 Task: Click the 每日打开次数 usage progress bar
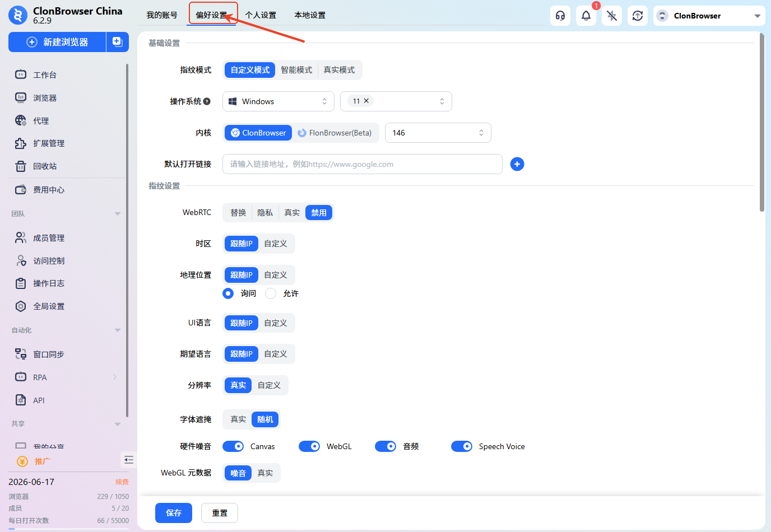pyautogui.click(x=68, y=529)
